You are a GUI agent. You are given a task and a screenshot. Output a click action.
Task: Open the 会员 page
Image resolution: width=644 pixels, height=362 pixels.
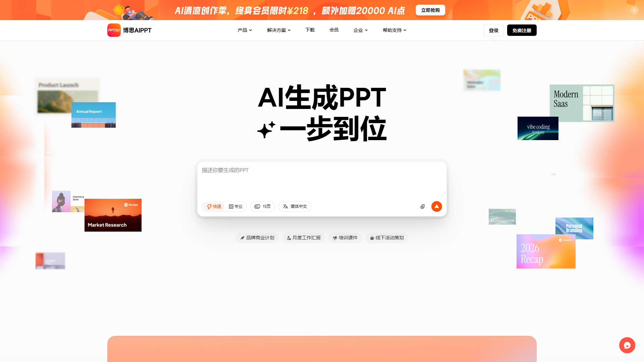click(334, 30)
